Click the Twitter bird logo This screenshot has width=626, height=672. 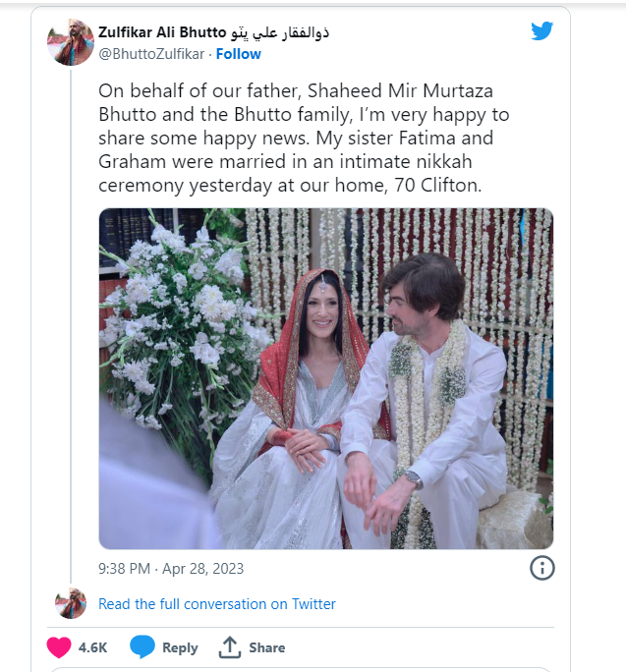pos(542,31)
